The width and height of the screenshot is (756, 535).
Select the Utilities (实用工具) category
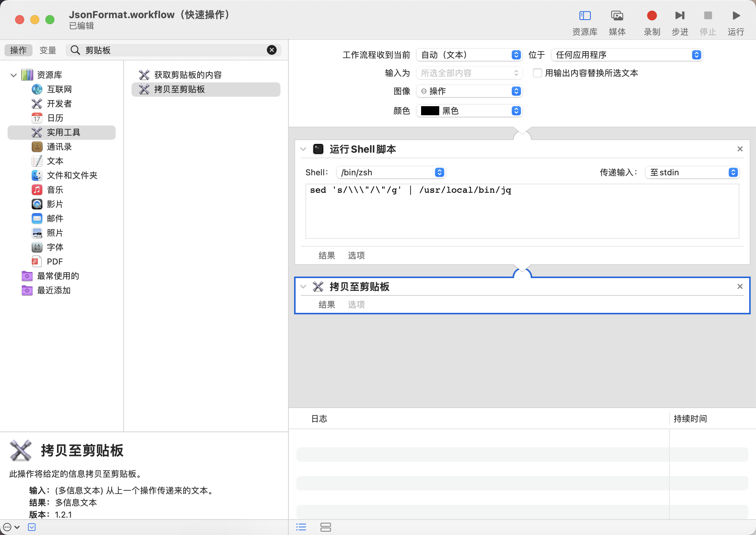62,132
